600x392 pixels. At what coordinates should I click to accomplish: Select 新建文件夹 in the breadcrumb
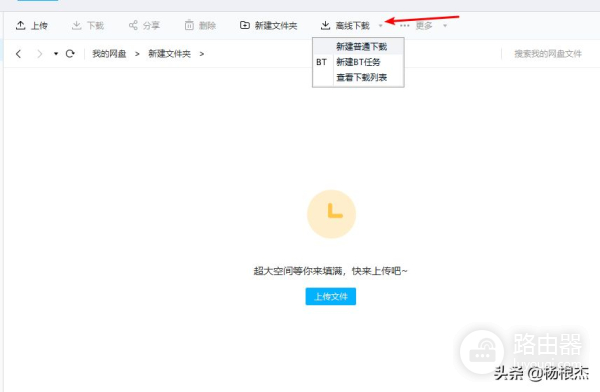[x=170, y=54]
